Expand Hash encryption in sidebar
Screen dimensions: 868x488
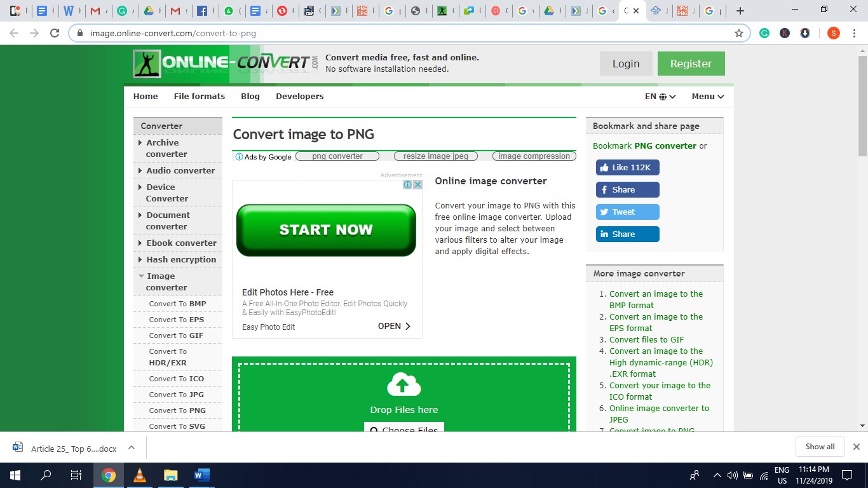point(177,259)
